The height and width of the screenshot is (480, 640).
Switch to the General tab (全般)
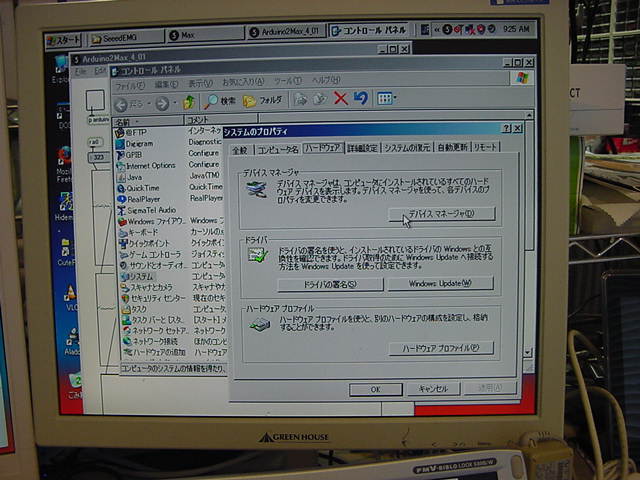point(240,150)
